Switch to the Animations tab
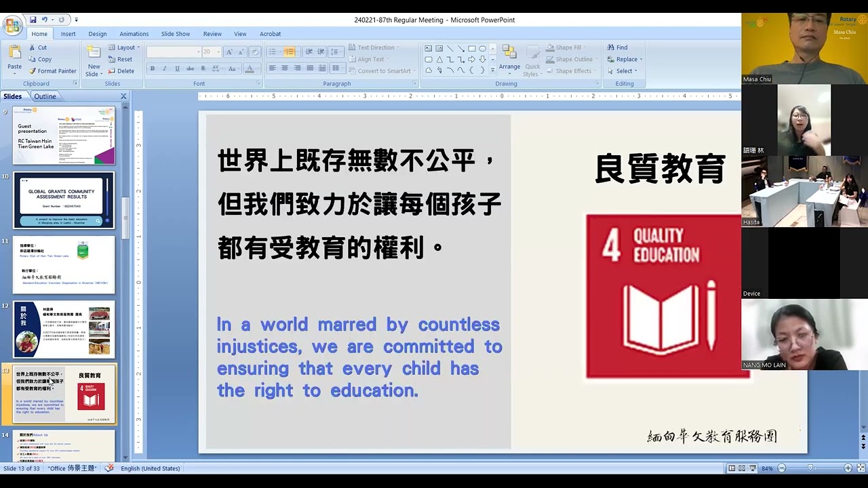 click(x=134, y=34)
